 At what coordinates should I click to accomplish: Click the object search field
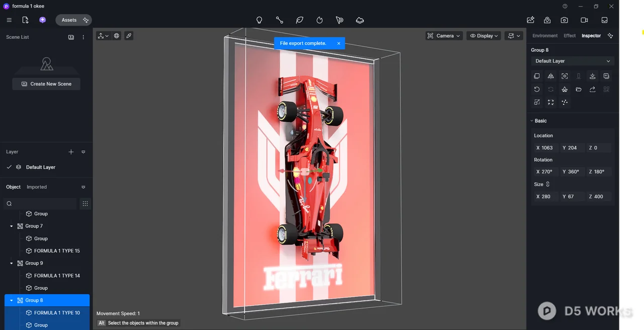[x=40, y=204]
